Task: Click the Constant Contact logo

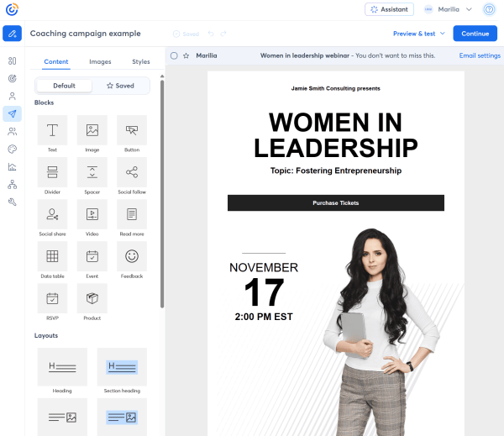Action: [12, 9]
